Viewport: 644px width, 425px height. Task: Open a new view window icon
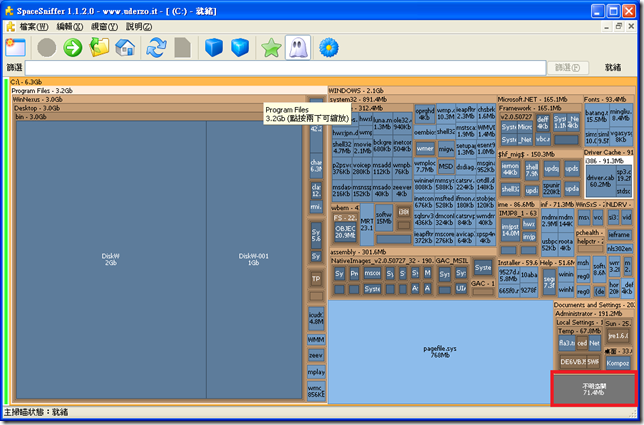(16, 48)
